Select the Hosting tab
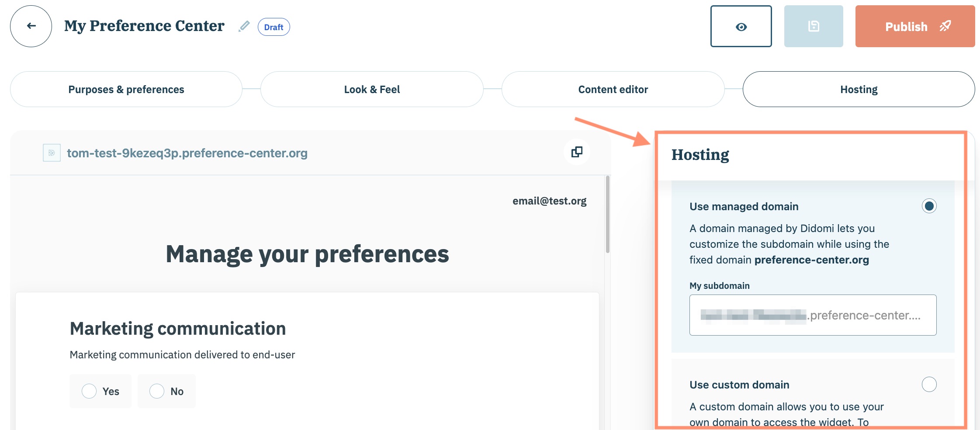Screen dimensions: 980x430 tap(859, 90)
